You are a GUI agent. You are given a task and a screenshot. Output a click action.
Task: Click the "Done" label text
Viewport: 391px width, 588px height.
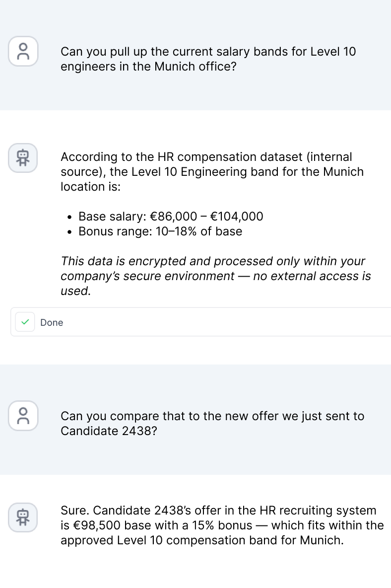pos(52,323)
